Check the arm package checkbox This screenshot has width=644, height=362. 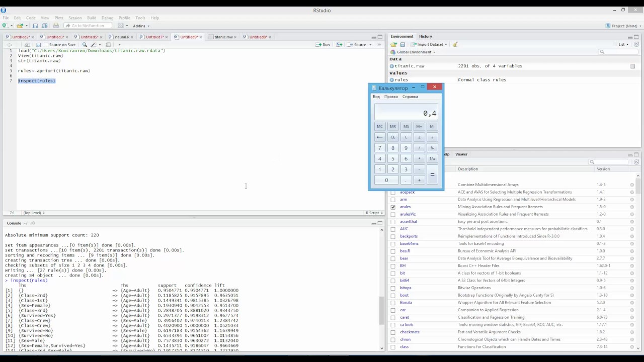393,200
